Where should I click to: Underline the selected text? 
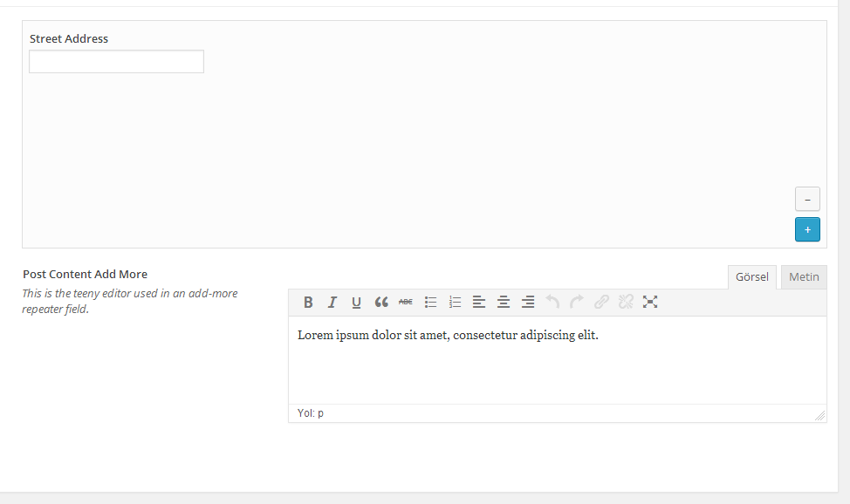coord(357,302)
